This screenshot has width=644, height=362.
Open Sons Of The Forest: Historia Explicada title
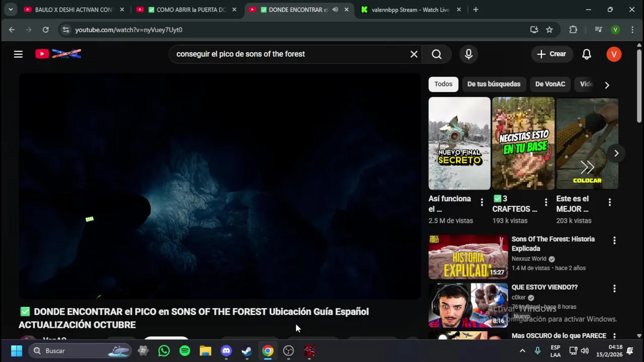pyautogui.click(x=553, y=244)
